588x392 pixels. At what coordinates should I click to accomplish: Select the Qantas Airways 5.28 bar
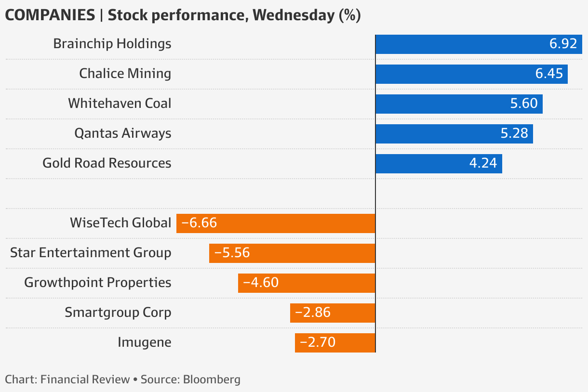pyautogui.click(x=454, y=133)
